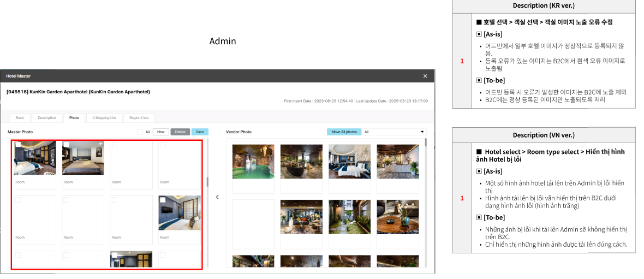The height and width of the screenshot is (279, 644).
Task: Click the Hotel Master title text
Action: (19, 76)
